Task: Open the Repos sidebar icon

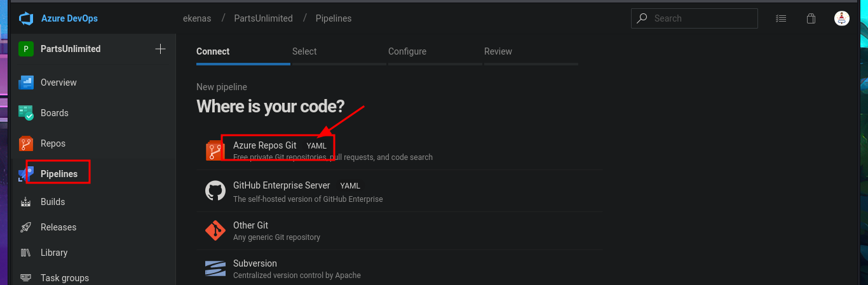Action: 26,143
